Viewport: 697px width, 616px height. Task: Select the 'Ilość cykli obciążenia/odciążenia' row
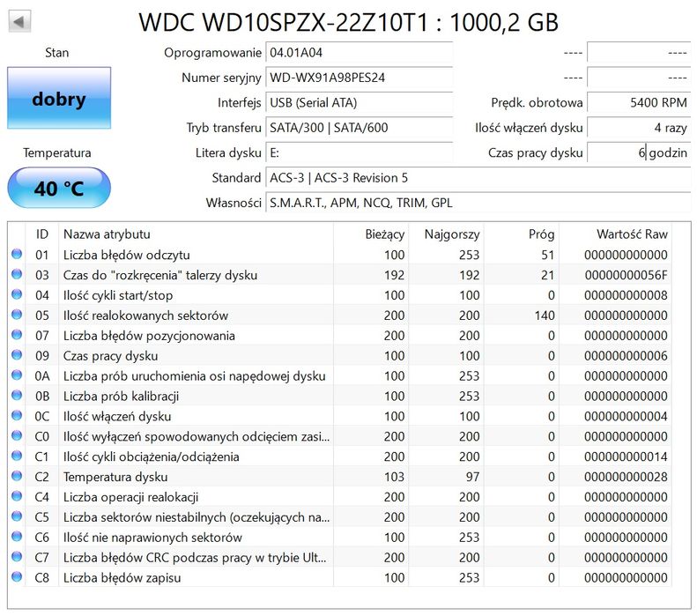[x=340, y=456]
